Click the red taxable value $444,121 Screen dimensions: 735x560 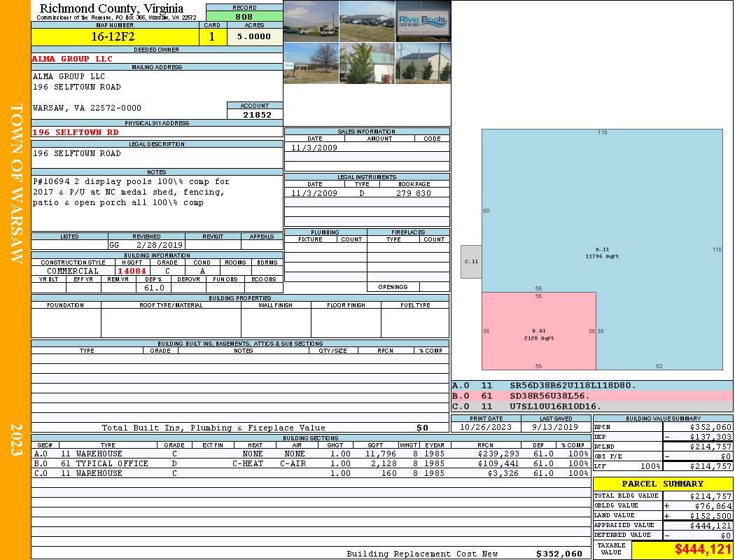682,549
